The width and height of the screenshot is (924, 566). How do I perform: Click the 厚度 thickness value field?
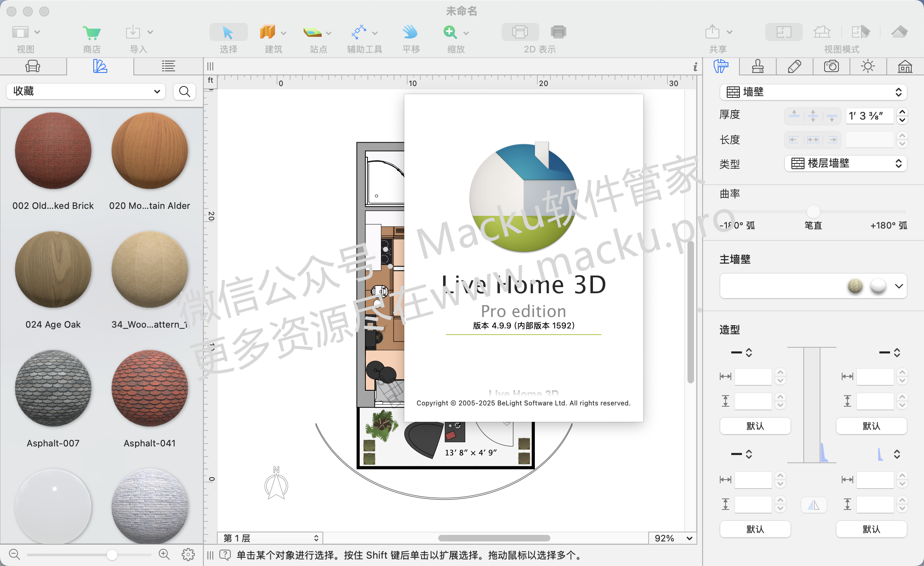click(x=870, y=116)
